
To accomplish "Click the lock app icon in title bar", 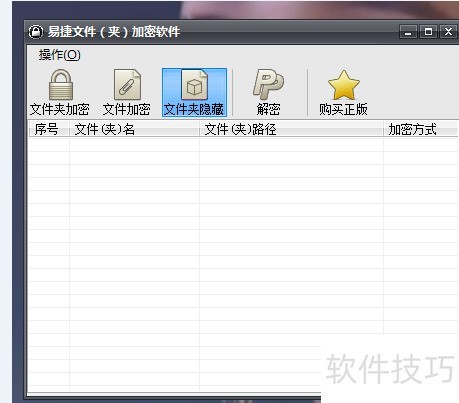I will click(x=36, y=32).
